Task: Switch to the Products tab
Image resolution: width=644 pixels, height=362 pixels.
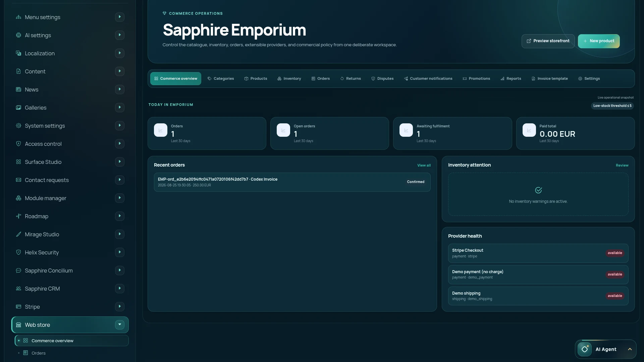Action: (256, 78)
